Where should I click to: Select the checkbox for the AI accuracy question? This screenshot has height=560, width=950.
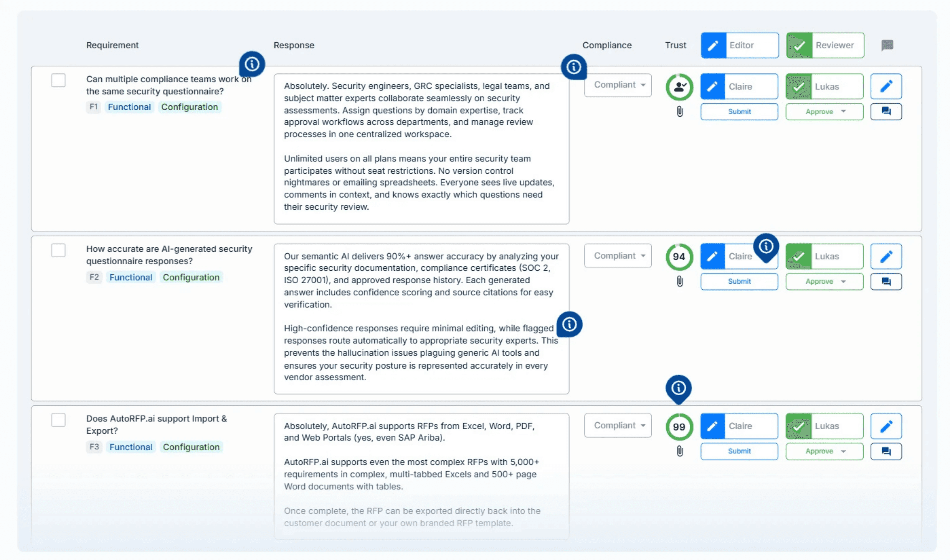point(58,250)
